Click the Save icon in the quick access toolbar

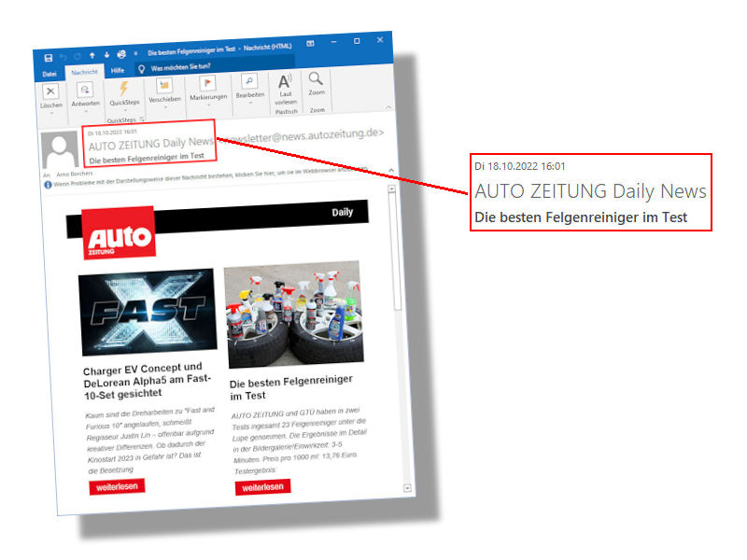tap(49, 58)
